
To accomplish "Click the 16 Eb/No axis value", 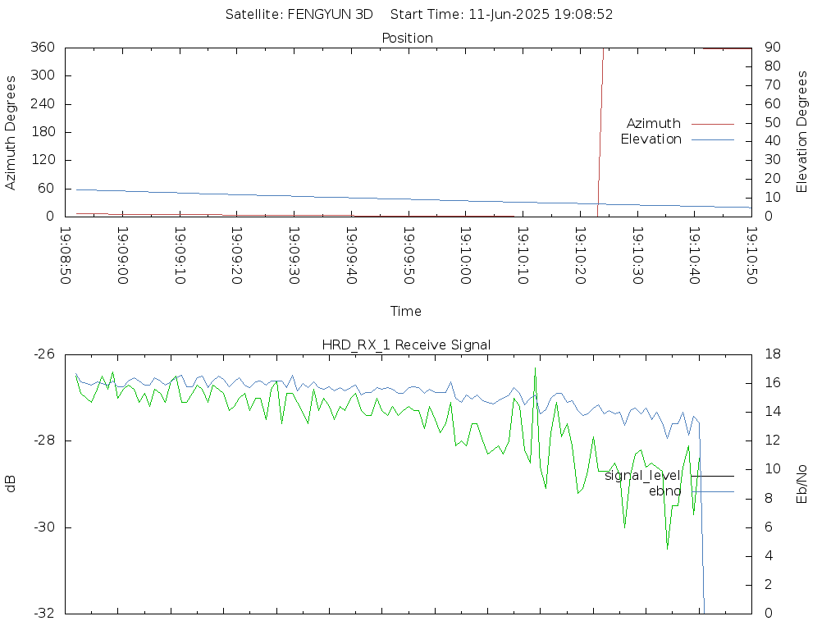I will point(773,383).
